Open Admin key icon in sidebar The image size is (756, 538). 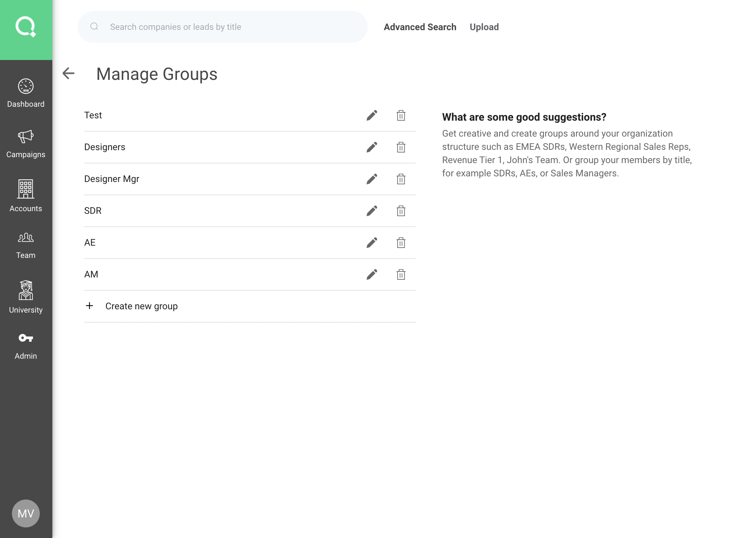coord(26,346)
